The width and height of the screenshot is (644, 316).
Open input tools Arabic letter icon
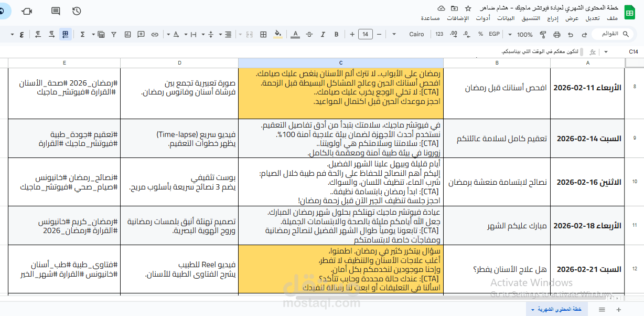(x=22, y=35)
